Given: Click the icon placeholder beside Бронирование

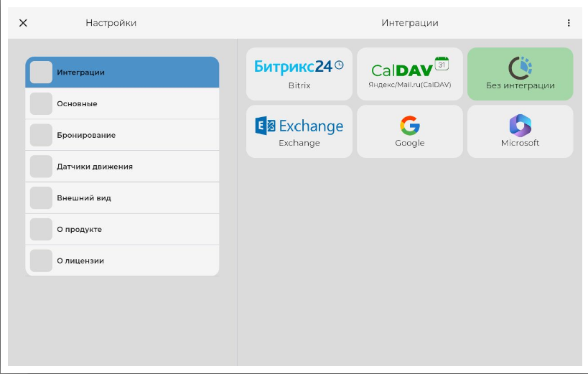Looking at the screenshot, I should (41, 135).
